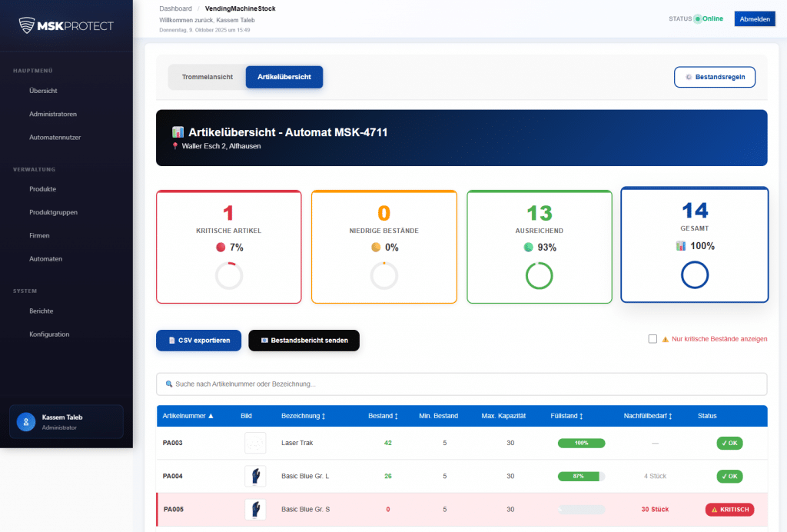Click the chart icon in the Artikelübersicht header

tap(178, 132)
